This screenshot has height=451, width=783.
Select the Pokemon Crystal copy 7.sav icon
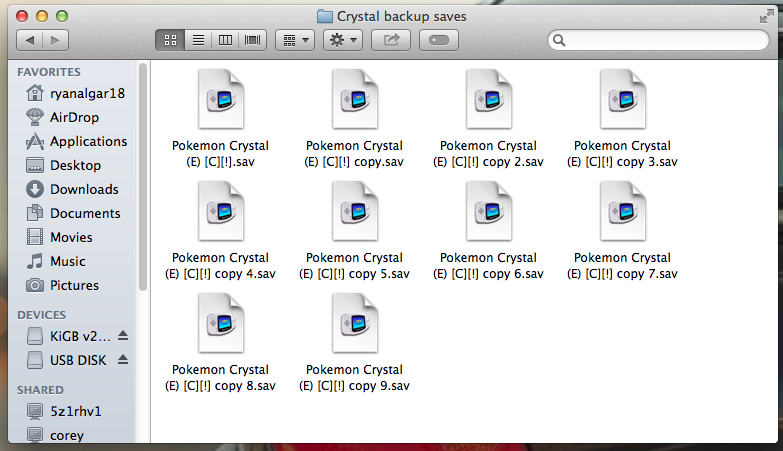point(622,211)
